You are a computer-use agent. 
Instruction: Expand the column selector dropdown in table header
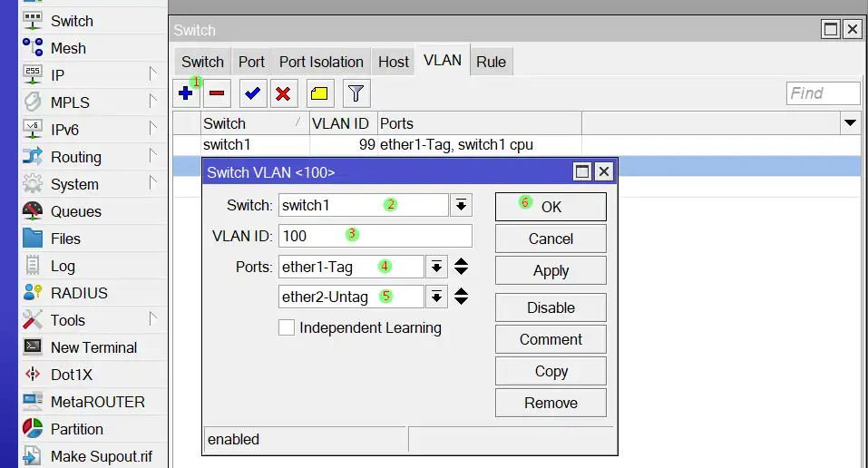coord(850,122)
